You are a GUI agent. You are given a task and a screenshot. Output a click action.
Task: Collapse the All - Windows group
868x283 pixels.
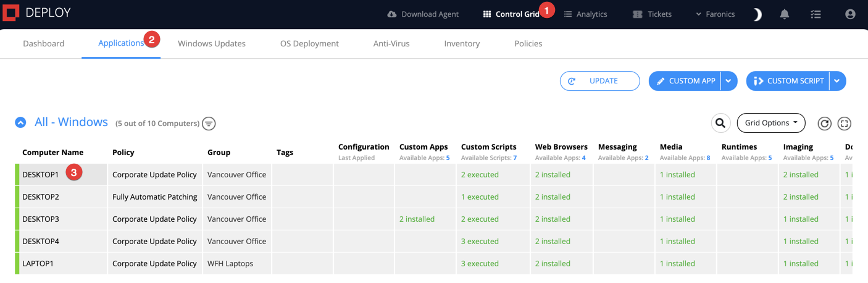point(20,122)
